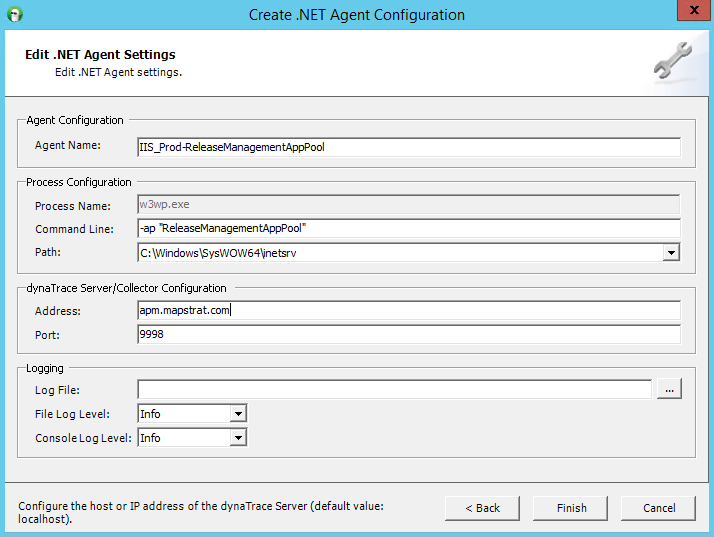Click the Address field containing apm.mapstrat.com
This screenshot has width=714, height=537.
coord(408,310)
